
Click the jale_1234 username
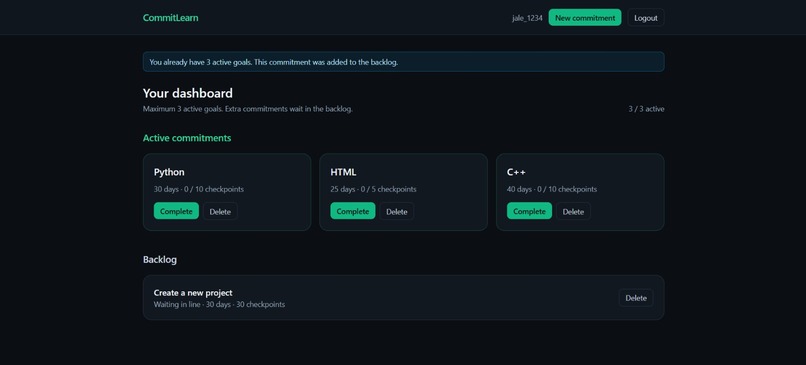pos(527,18)
